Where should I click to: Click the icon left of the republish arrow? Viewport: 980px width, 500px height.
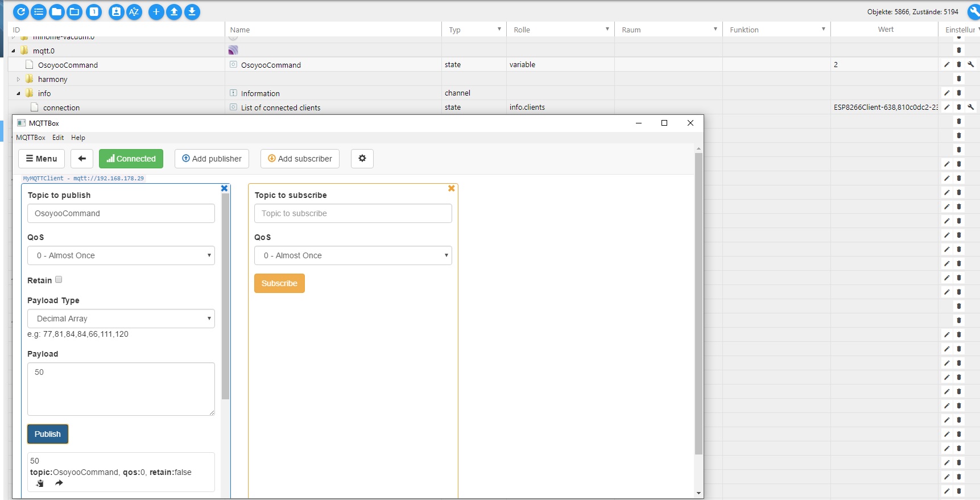pyautogui.click(x=40, y=483)
